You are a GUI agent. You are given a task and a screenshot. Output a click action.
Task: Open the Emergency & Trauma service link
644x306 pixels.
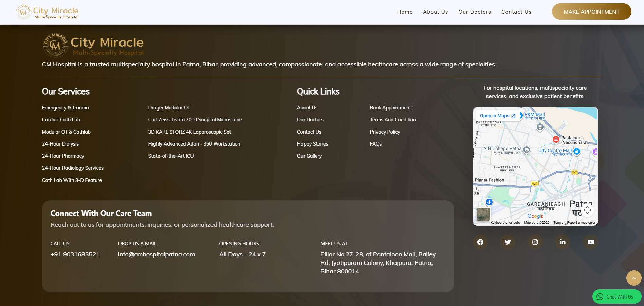(x=65, y=108)
